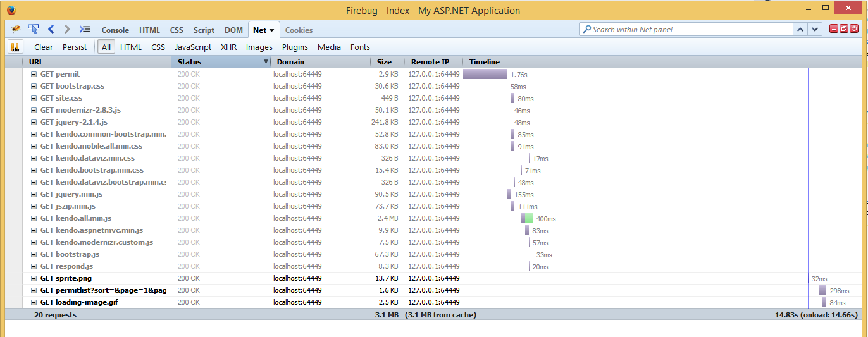This screenshot has height=337, width=868.
Task: Minimize Firebug with red minus icon
Action: 834,28
